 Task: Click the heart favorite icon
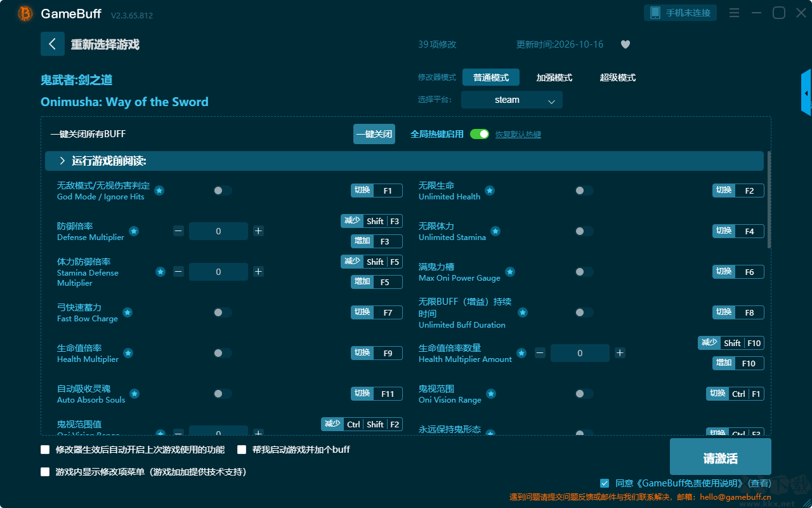[x=625, y=44]
